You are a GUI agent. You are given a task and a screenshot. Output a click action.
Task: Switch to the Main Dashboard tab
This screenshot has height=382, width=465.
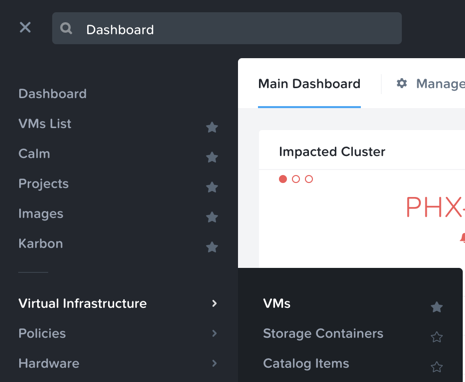[309, 84]
